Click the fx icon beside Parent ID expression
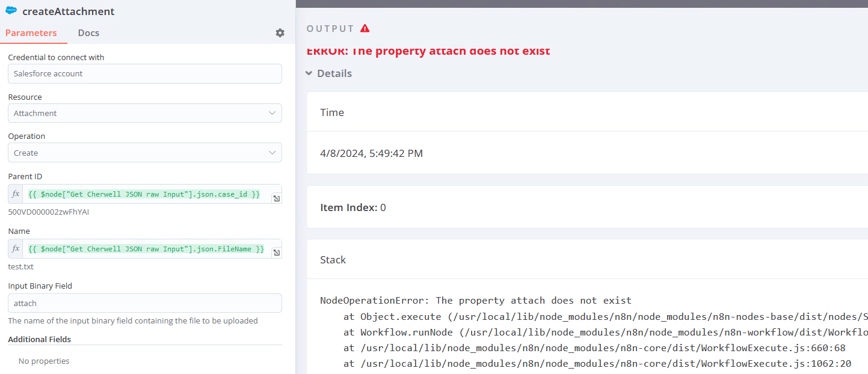The image size is (868, 374). (x=16, y=194)
